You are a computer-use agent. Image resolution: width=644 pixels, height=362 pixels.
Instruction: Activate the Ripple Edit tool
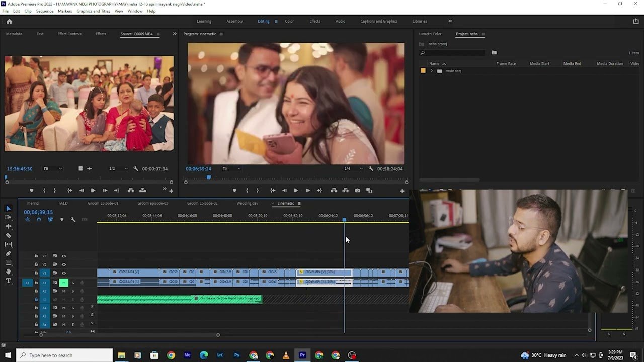coord(8,226)
